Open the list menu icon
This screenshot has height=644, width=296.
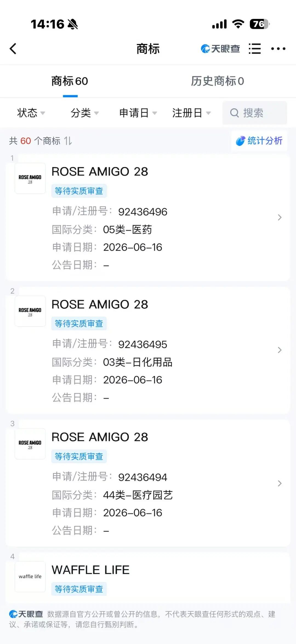coord(255,49)
